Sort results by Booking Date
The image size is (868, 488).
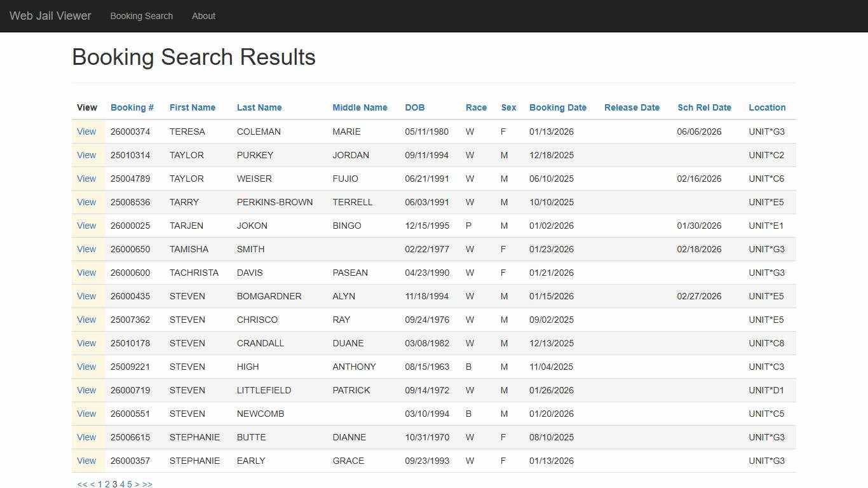click(x=557, y=107)
